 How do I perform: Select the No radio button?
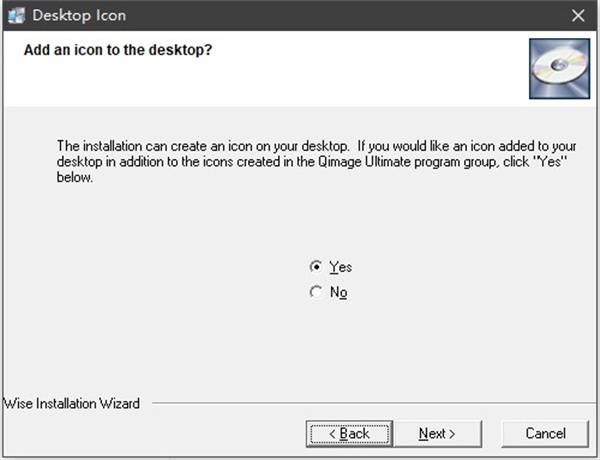pos(316,292)
